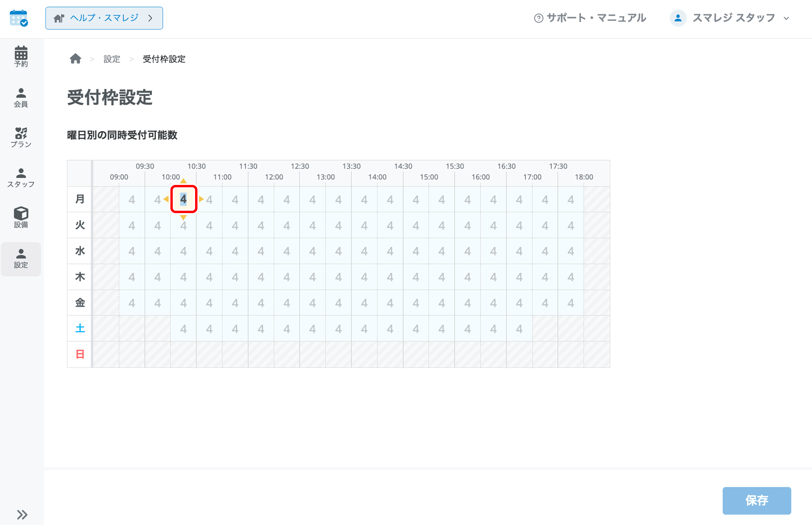The image size is (812, 525).
Task: Select the 水 row 12:00 cell
Action: tap(287, 251)
